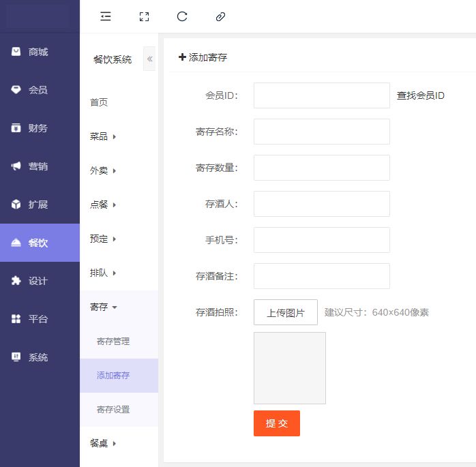
Task: Collapse the 餐饮系统 submenu panel
Action: click(149, 59)
